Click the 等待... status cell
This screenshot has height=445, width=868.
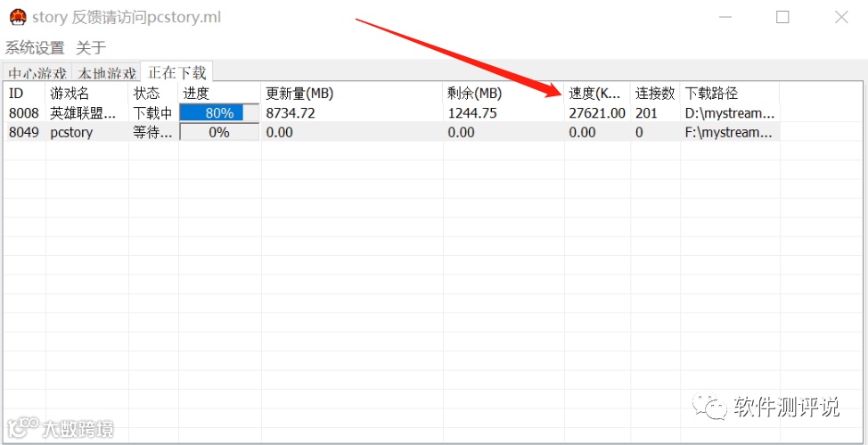coord(152,133)
